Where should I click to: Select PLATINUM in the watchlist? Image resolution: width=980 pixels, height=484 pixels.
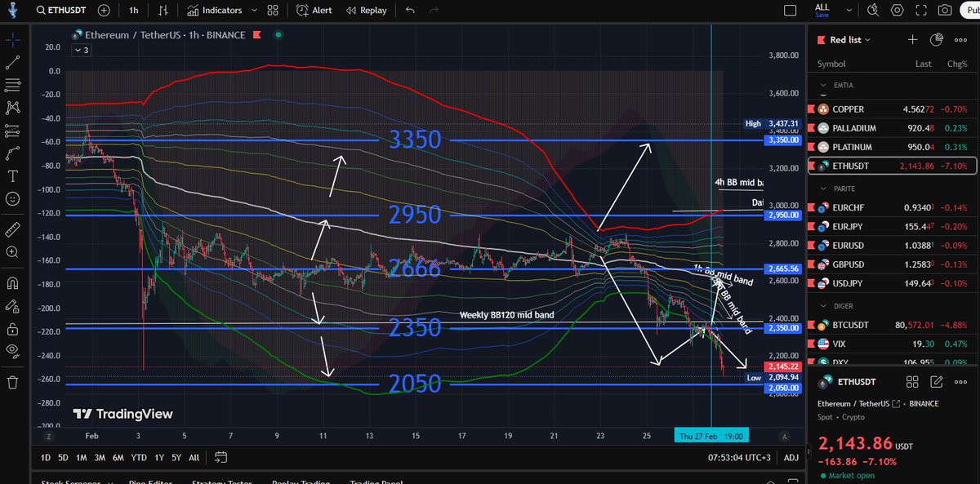tap(890, 147)
